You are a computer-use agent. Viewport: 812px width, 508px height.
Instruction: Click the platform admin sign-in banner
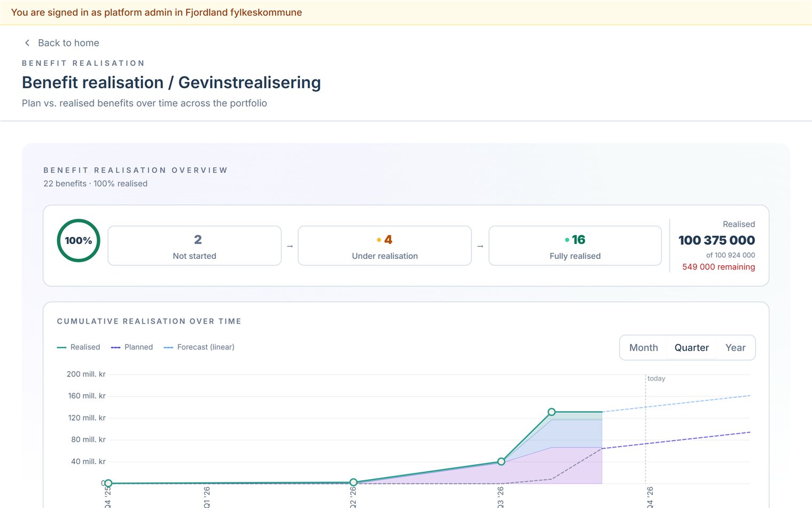point(406,12)
